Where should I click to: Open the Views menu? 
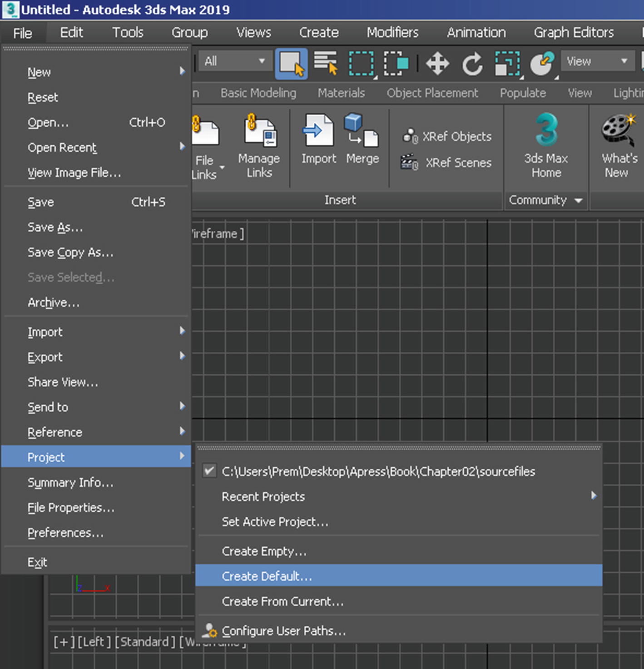pos(253,33)
